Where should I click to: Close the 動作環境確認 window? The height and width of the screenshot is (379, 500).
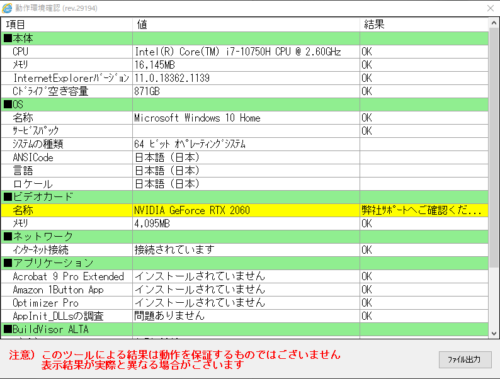490,8
